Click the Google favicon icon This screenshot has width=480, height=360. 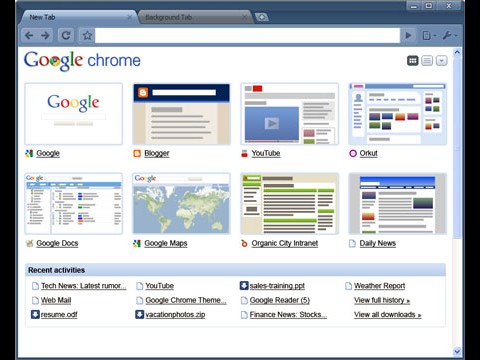click(29, 153)
